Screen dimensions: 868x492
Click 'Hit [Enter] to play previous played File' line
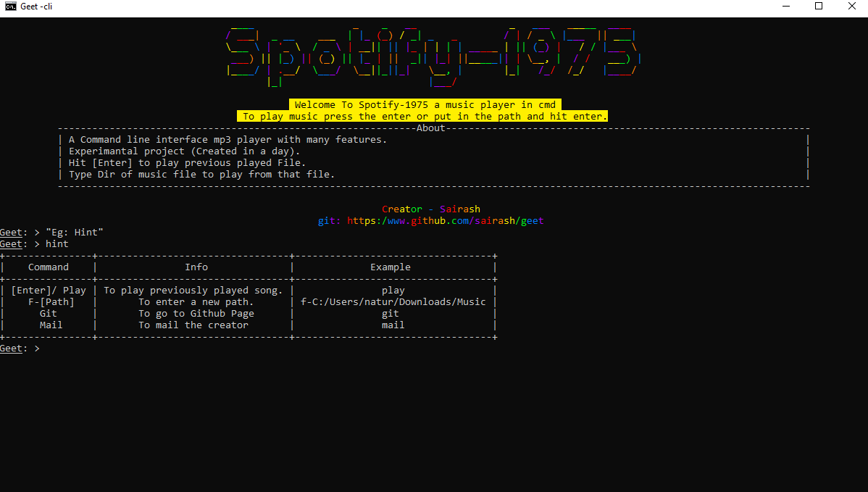pyautogui.click(x=187, y=163)
